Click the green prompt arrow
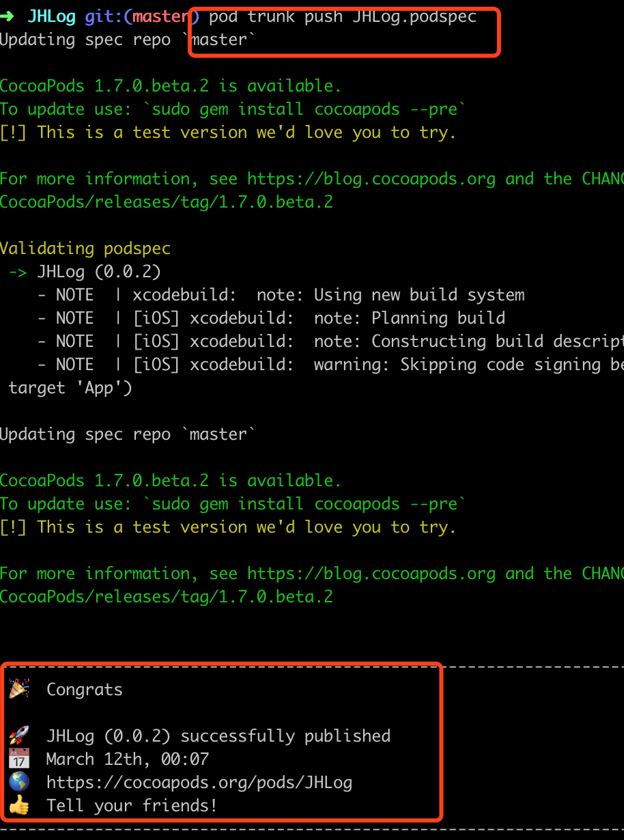This screenshot has width=624, height=840. pos(8,16)
